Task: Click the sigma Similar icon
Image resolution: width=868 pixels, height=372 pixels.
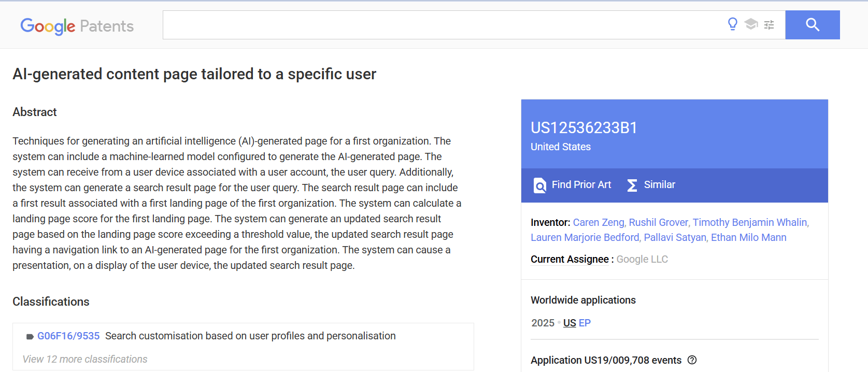Action: [632, 185]
